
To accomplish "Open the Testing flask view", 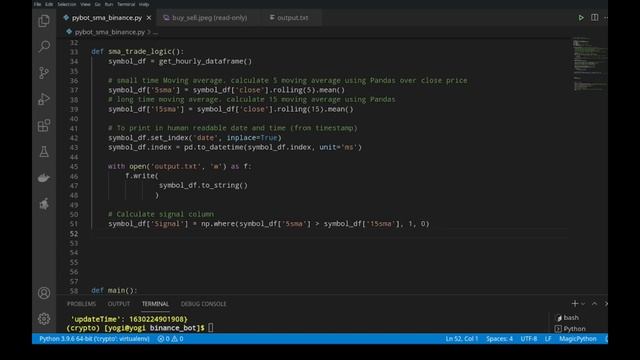I will point(44,152).
